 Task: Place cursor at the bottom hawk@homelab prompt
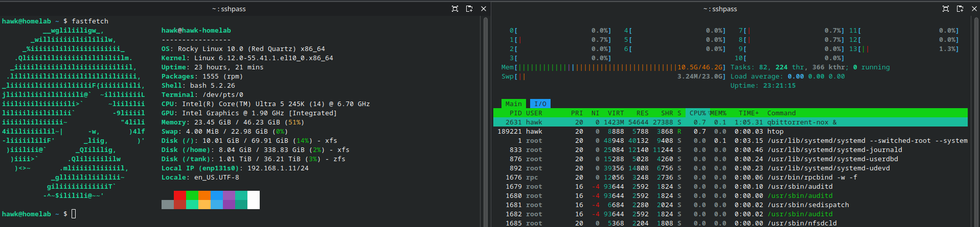point(74,214)
